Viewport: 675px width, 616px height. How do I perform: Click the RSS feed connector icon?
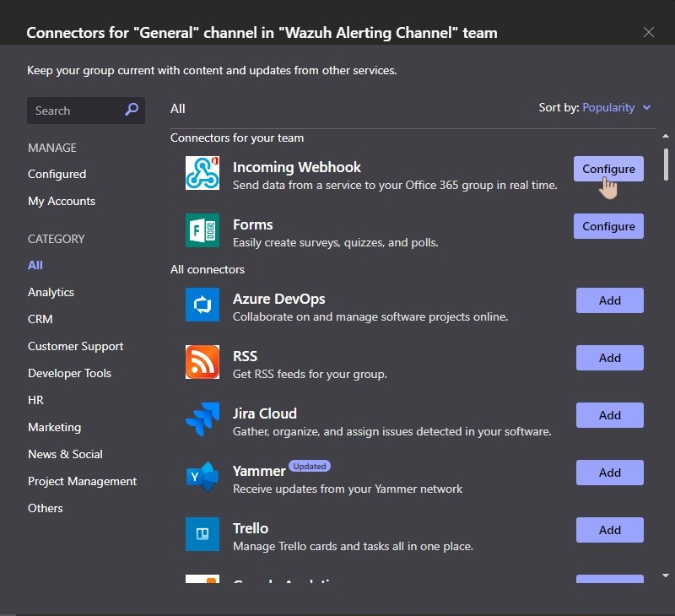tap(202, 362)
